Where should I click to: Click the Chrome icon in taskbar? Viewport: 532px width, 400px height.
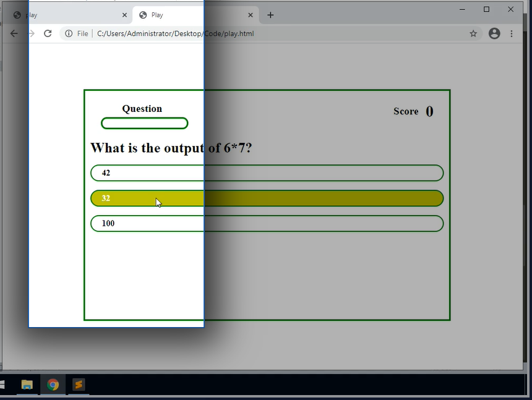[x=53, y=385]
